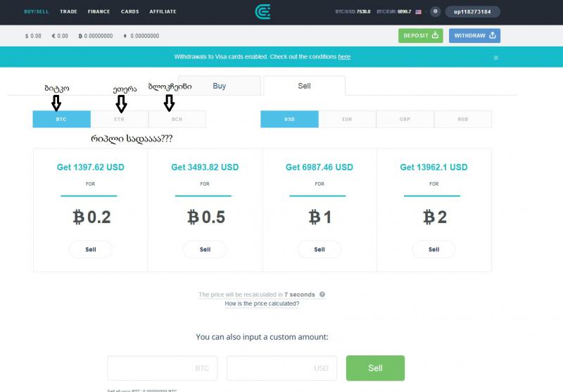563x392 pixels.
Task: Open 'How is the price calculated?' link
Action: coord(262,304)
